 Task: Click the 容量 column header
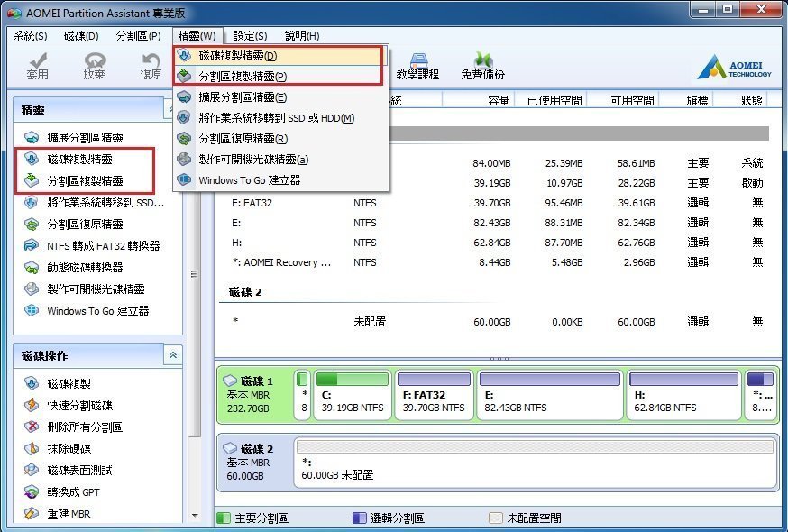click(x=478, y=101)
